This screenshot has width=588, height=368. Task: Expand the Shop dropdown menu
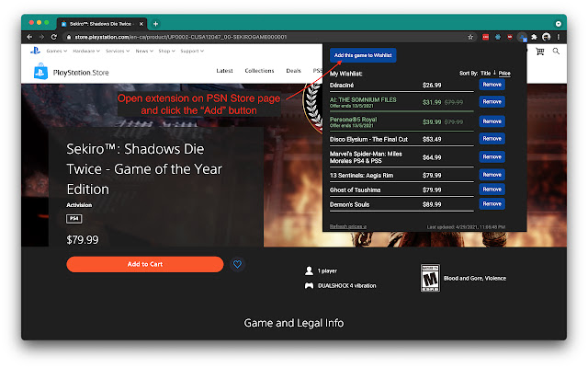point(166,51)
